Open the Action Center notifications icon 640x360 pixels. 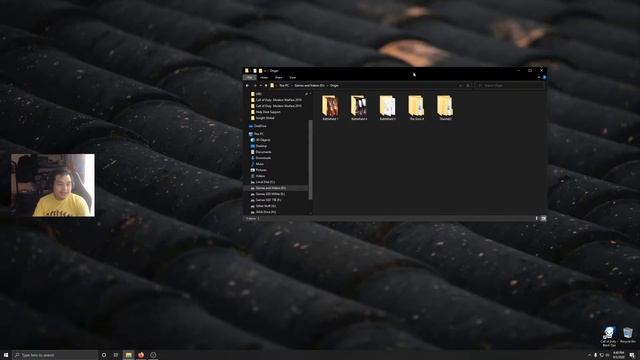[632, 355]
